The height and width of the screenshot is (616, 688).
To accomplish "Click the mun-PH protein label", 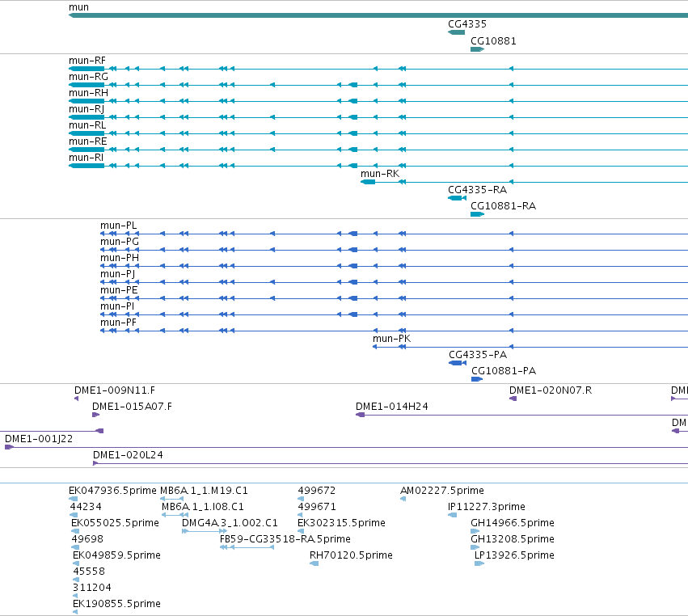I will click(120, 258).
